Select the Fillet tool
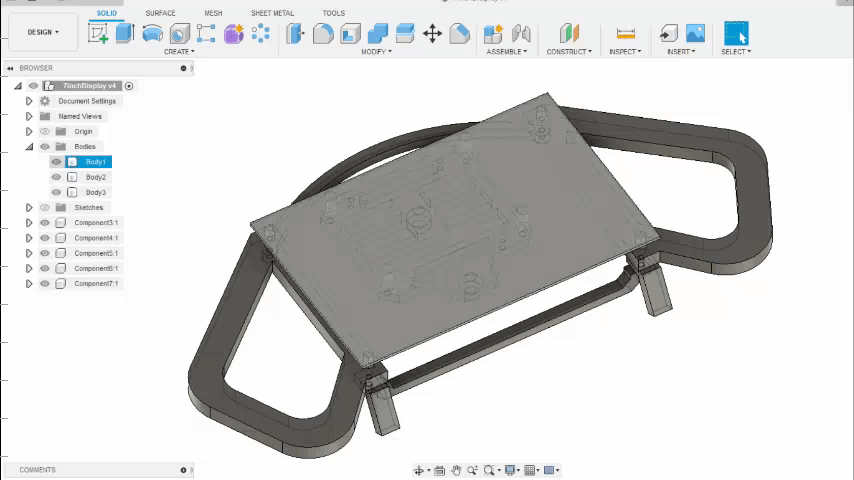 click(x=323, y=34)
